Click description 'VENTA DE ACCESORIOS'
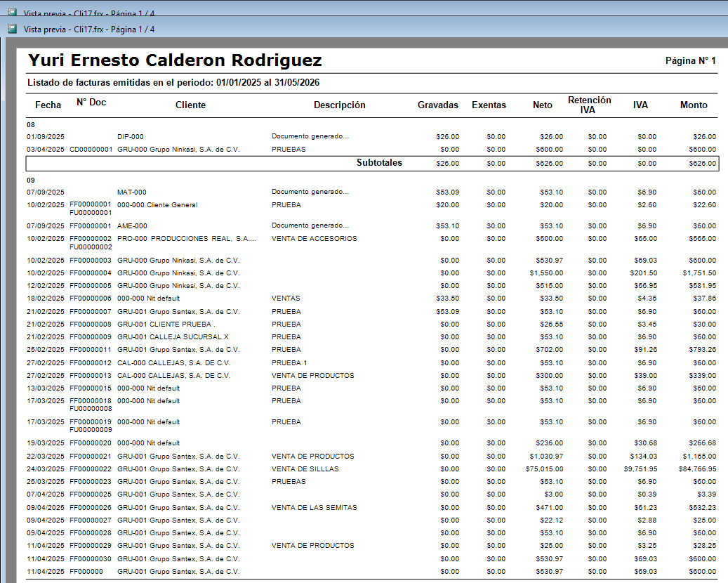The image size is (728, 583). 315,238
